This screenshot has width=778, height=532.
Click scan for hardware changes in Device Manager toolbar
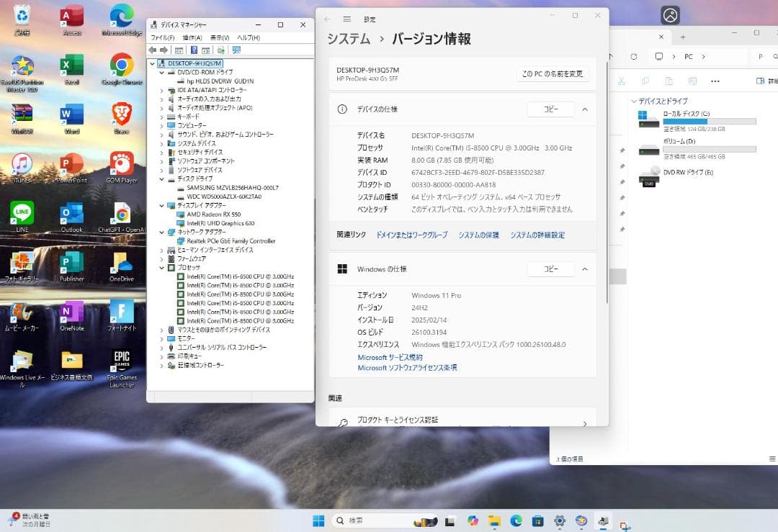(222, 50)
